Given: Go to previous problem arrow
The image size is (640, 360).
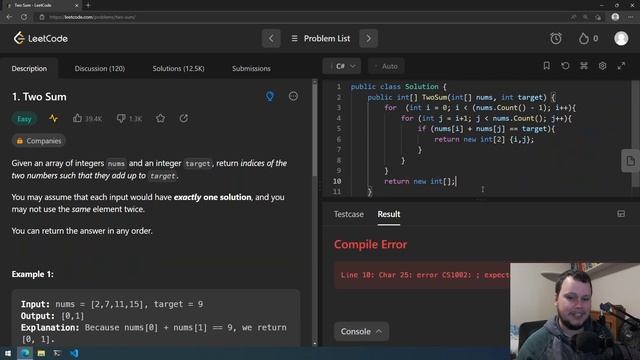Looking at the screenshot, I should 271,38.
